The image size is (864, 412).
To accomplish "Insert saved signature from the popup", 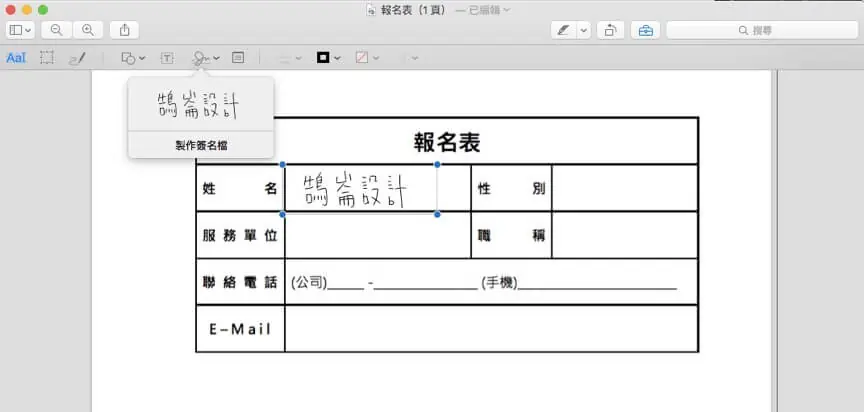I will click(x=198, y=105).
